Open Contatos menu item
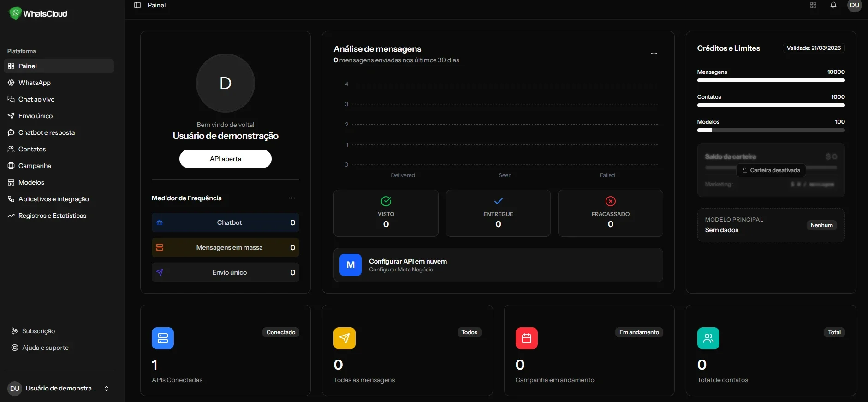The height and width of the screenshot is (402, 868). coord(59,149)
